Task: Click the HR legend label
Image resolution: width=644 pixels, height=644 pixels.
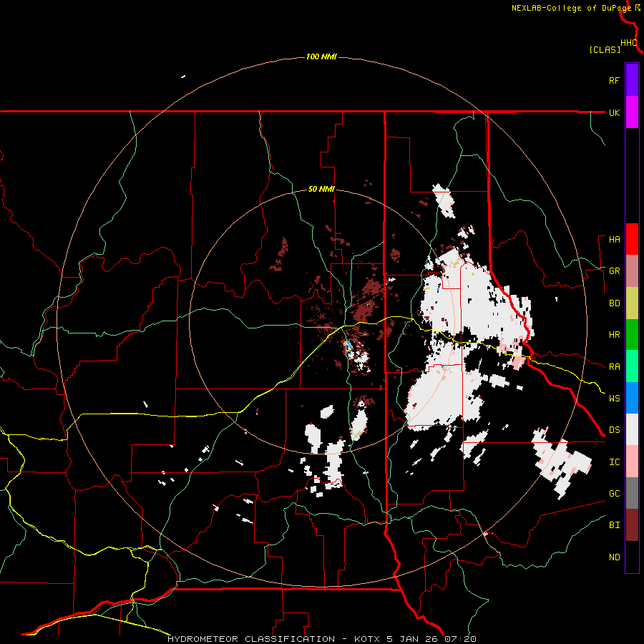Action: 614,335
